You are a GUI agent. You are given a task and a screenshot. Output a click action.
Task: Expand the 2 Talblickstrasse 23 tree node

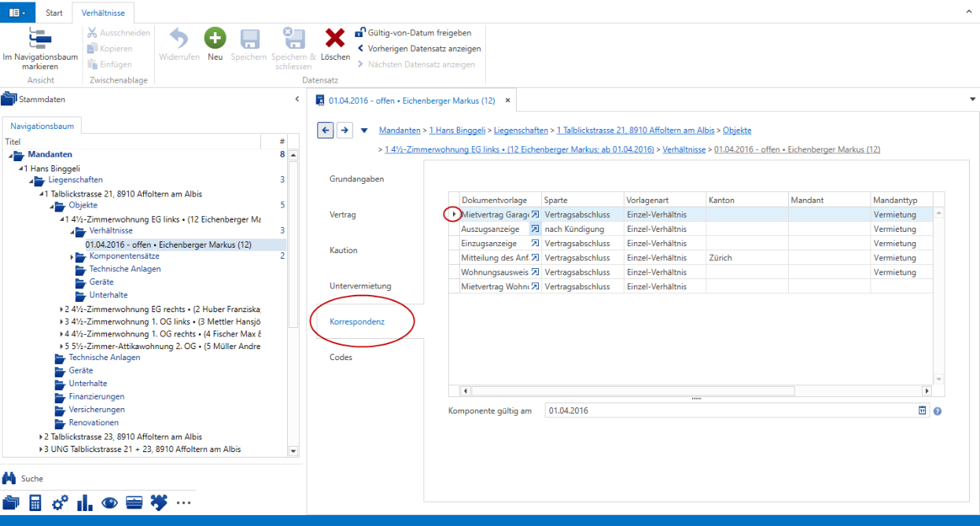coord(41,436)
